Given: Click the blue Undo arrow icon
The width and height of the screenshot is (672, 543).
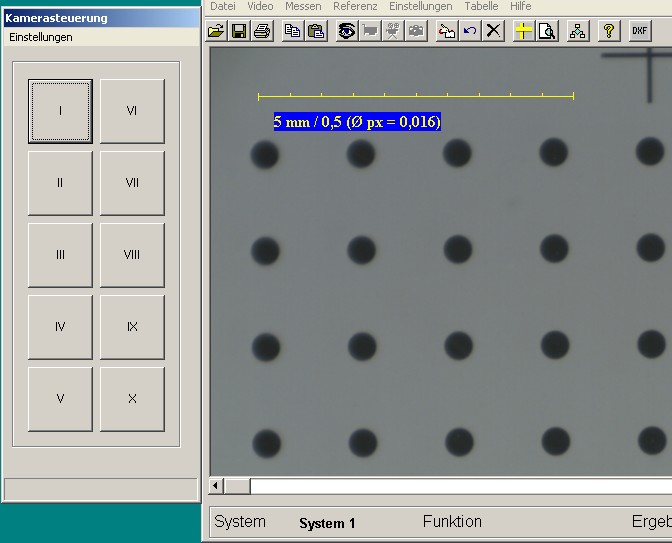Looking at the screenshot, I should pos(470,31).
